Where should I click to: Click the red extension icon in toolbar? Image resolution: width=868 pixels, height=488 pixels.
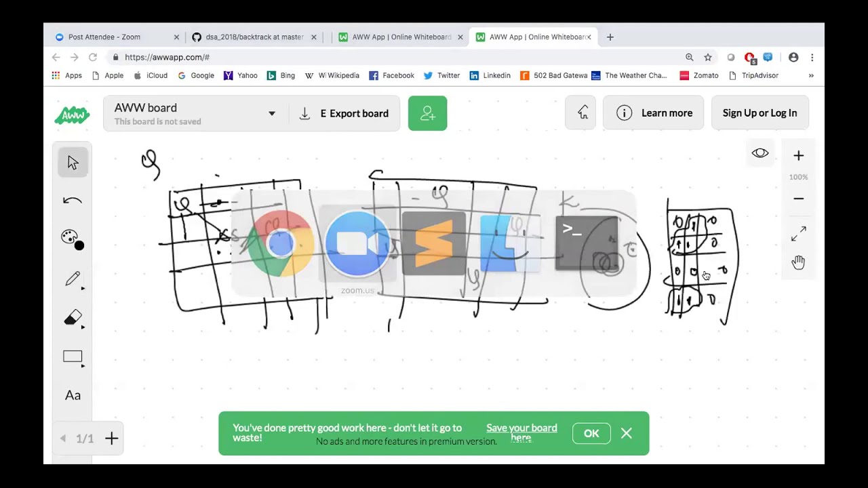[x=749, y=58]
